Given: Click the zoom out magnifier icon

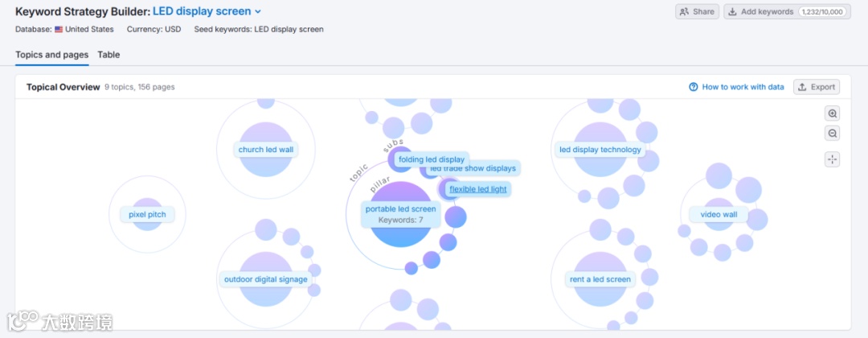Looking at the screenshot, I should (x=832, y=134).
